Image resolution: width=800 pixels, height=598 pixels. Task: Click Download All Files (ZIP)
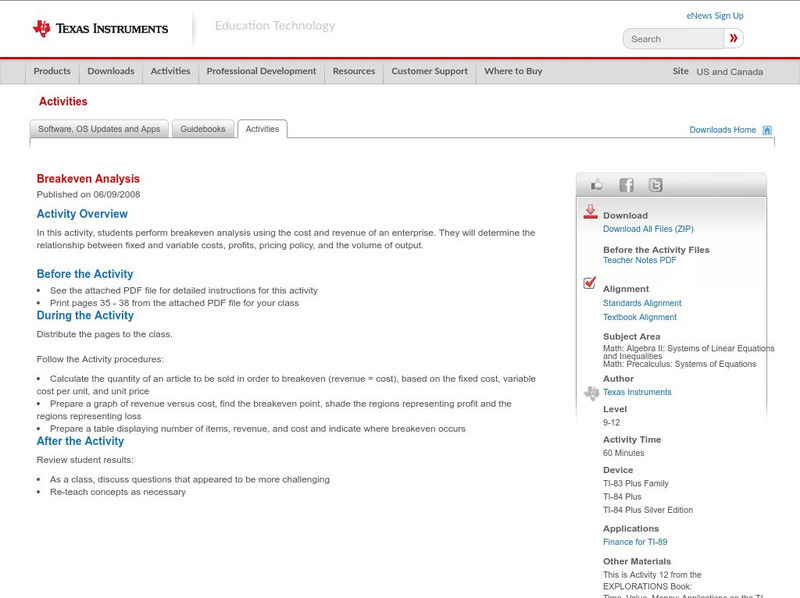coord(648,229)
